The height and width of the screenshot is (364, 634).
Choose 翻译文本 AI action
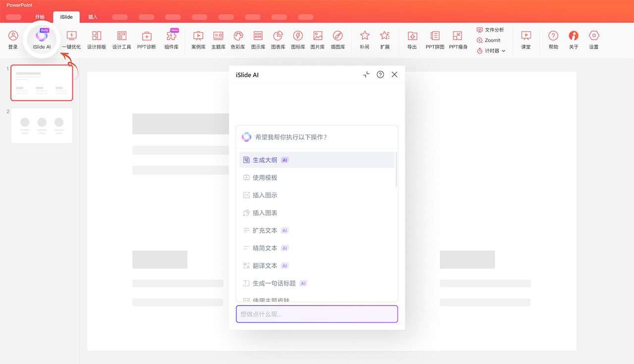pyautogui.click(x=317, y=265)
